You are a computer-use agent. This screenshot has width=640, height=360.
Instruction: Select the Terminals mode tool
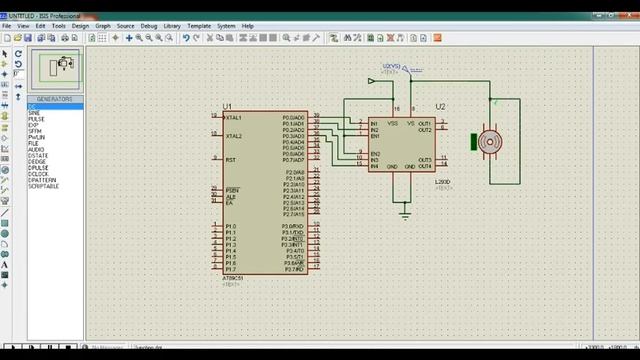point(5,128)
